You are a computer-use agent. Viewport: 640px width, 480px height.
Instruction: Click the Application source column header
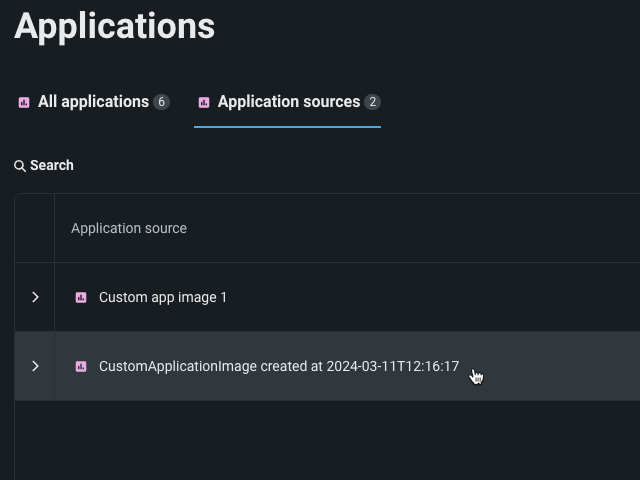[x=129, y=228]
